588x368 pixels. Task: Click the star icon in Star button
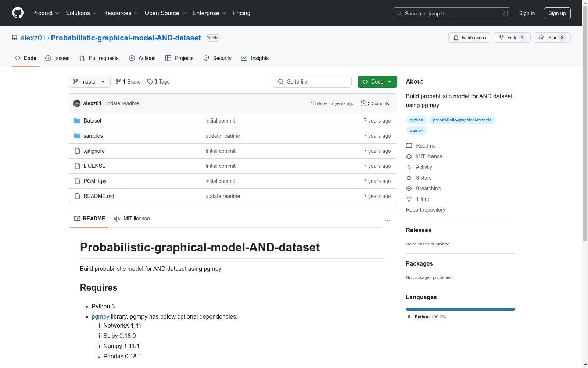[x=541, y=37]
